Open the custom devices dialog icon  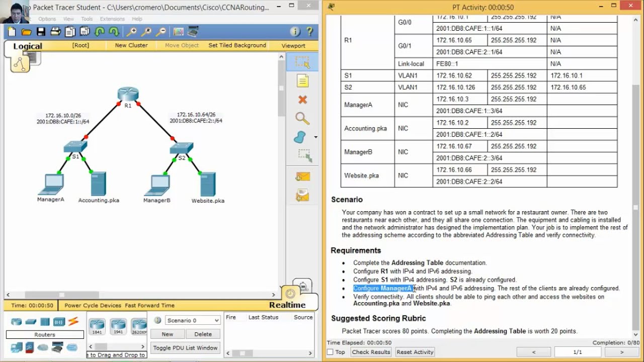pyautogui.click(x=193, y=32)
